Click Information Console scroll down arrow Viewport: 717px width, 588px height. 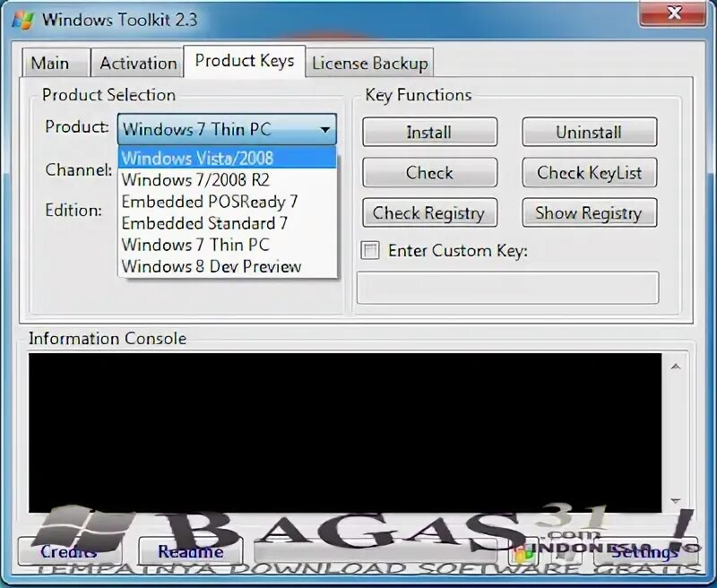pos(676,500)
